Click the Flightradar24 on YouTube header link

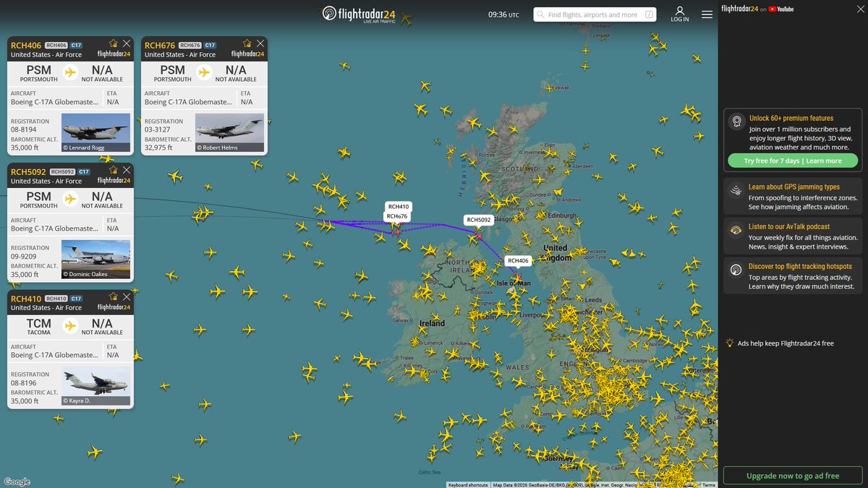pos(757,9)
